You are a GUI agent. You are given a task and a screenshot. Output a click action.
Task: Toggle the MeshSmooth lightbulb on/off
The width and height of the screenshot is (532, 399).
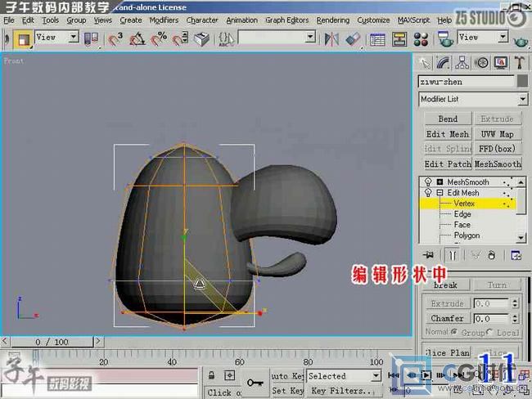pyautogui.click(x=428, y=182)
